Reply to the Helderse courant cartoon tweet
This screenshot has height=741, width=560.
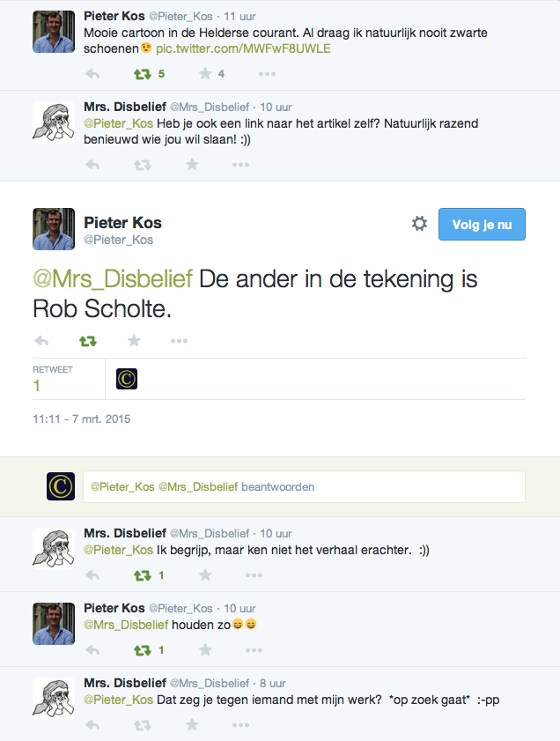click(x=92, y=74)
